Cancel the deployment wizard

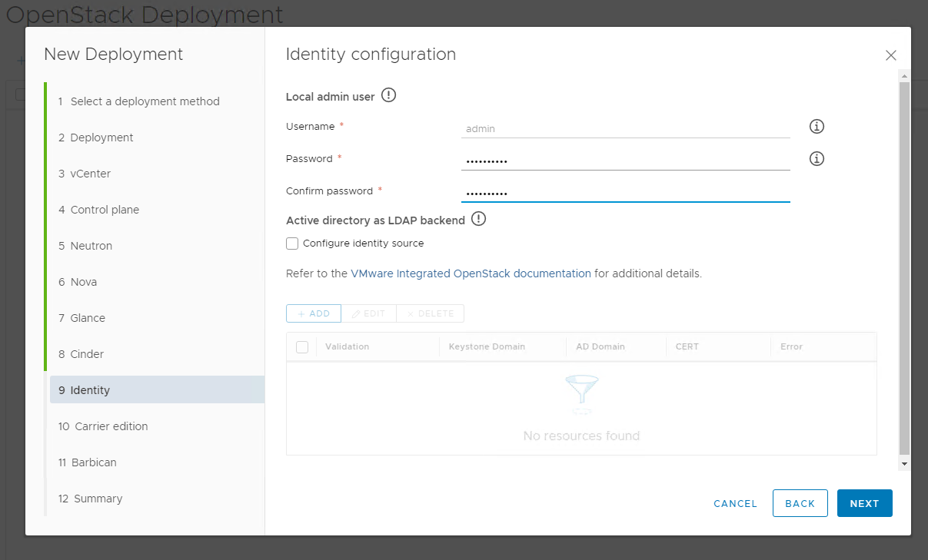735,504
